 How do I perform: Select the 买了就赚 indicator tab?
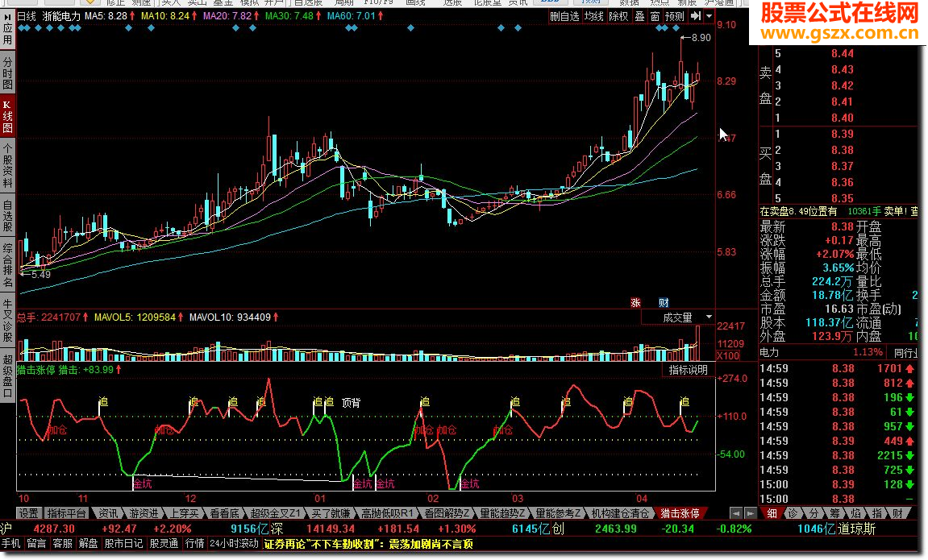[331, 513]
